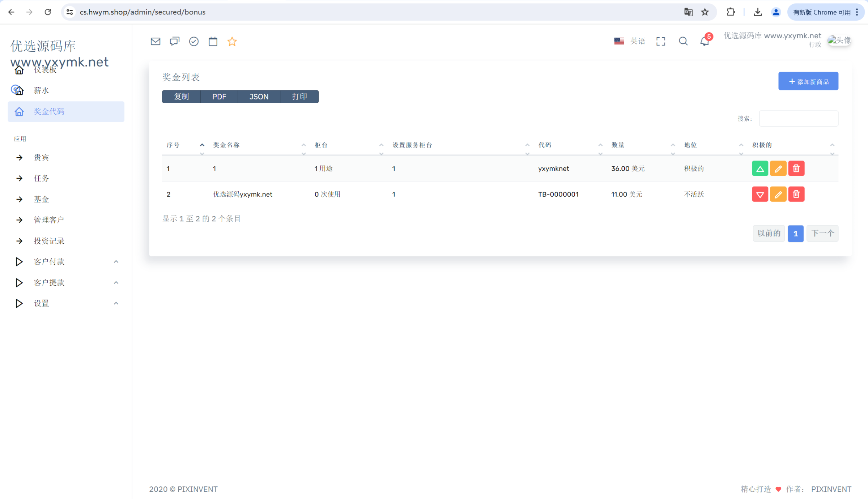Image resolution: width=868 pixels, height=499 pixels.
Task: Open notifications bell with badge 5
Action: [705, 41]
